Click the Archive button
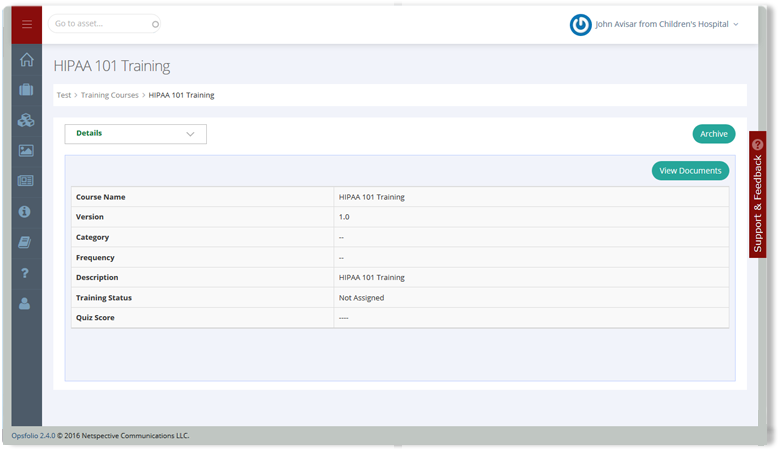The height and width of the screenshot is (450, 780). coord(714,134)
